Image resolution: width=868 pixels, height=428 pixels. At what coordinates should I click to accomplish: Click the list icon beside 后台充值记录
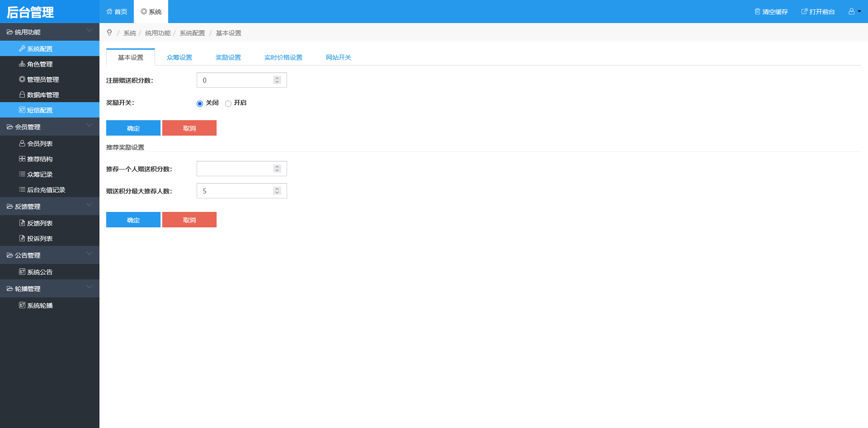pos(22,189)
